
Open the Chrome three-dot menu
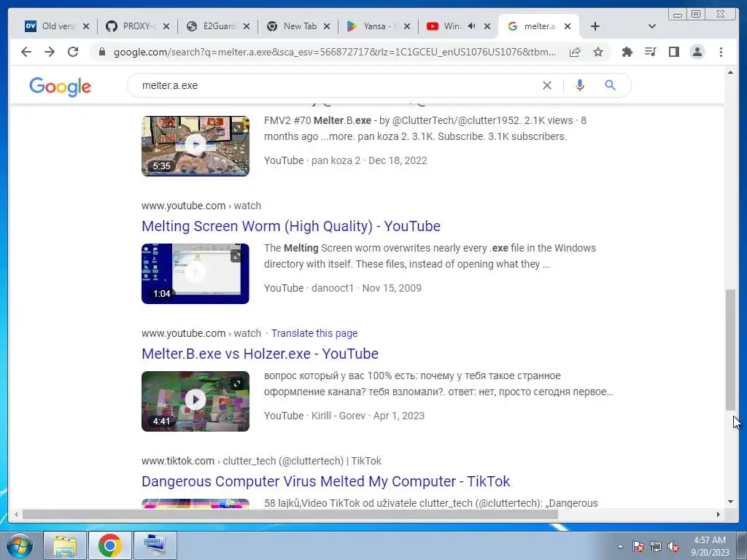tap(721, 52)
